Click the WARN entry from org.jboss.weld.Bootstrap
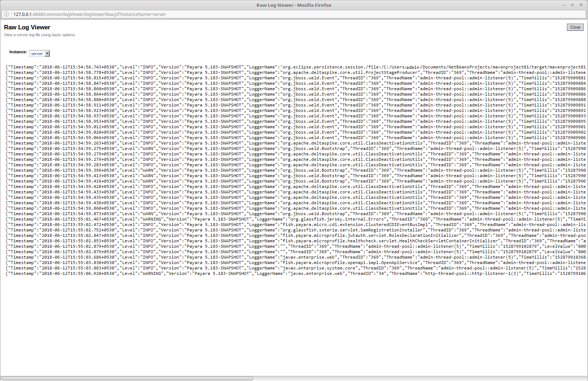Viewport: 588px width, 381px height. coord(145,148)
